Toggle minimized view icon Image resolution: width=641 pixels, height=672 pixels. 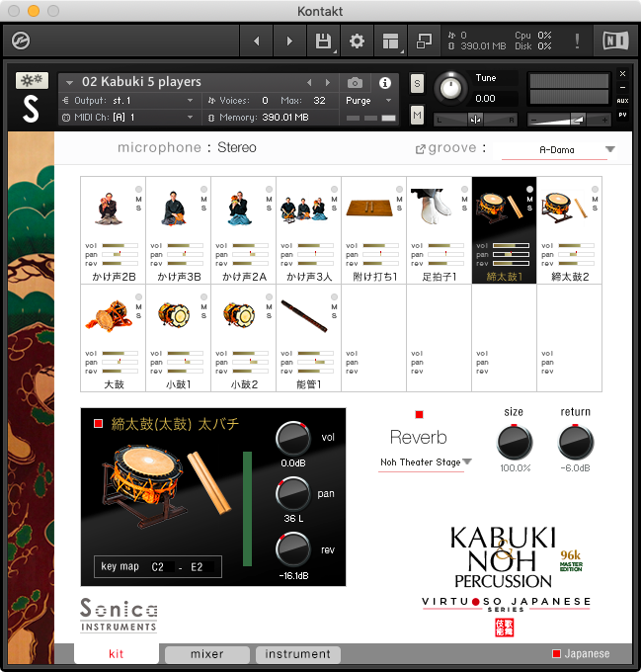click(424, 42)
